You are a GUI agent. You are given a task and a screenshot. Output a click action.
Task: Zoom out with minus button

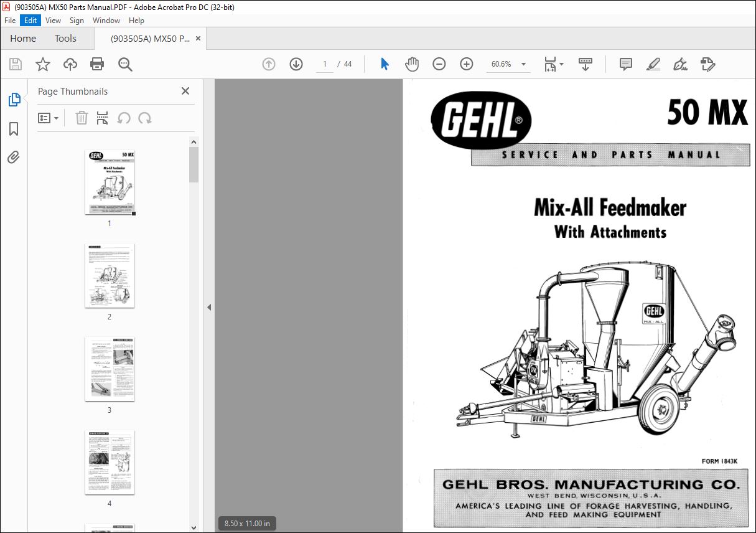tap(439, 64)
